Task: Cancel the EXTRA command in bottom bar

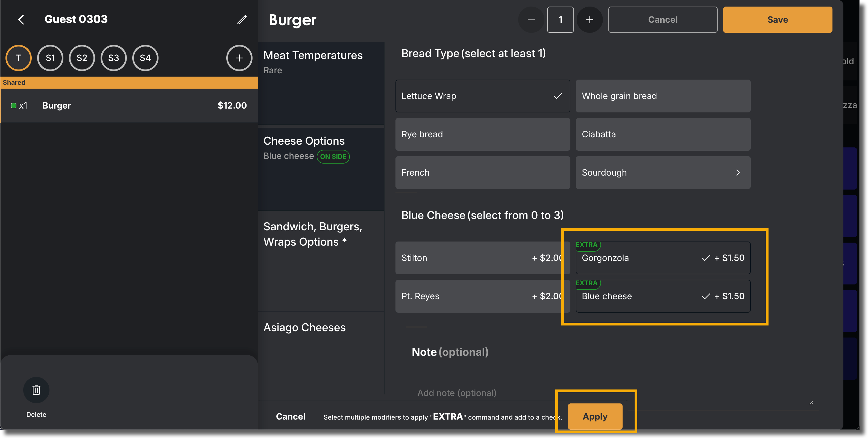Action: (291, 416)
